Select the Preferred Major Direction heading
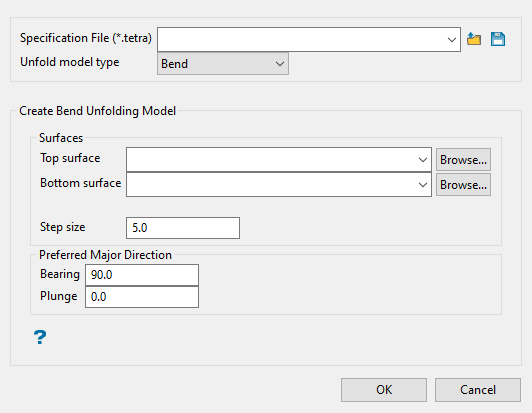Image resolution: width=532 pixels, height=413 pixels. tap(105, 255)
